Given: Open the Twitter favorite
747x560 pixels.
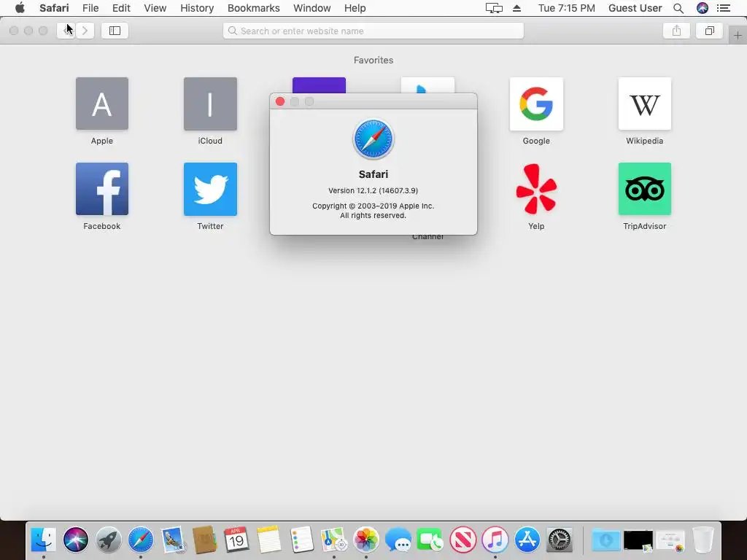Looking at the screenshot, I should tap(210, 189).
